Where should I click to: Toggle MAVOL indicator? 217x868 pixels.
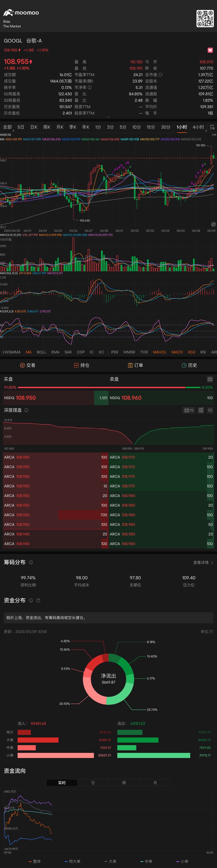(160, 352)
